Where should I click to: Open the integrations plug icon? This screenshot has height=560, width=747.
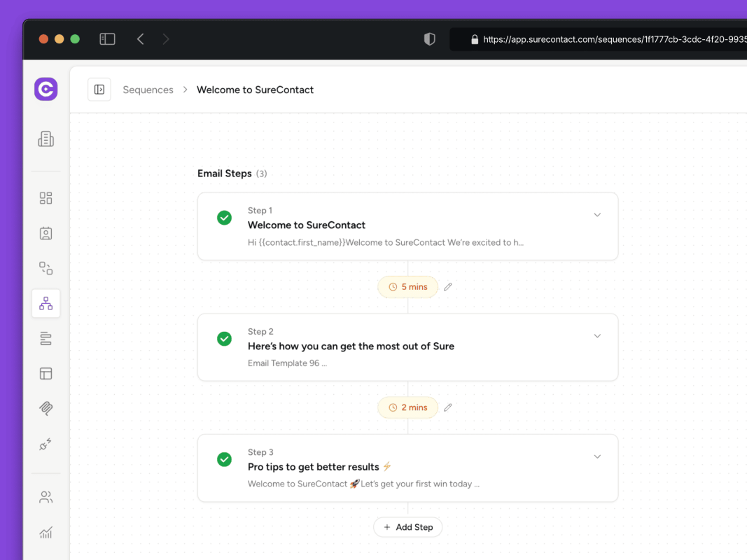pyautogui.click(x=46, y=444)
